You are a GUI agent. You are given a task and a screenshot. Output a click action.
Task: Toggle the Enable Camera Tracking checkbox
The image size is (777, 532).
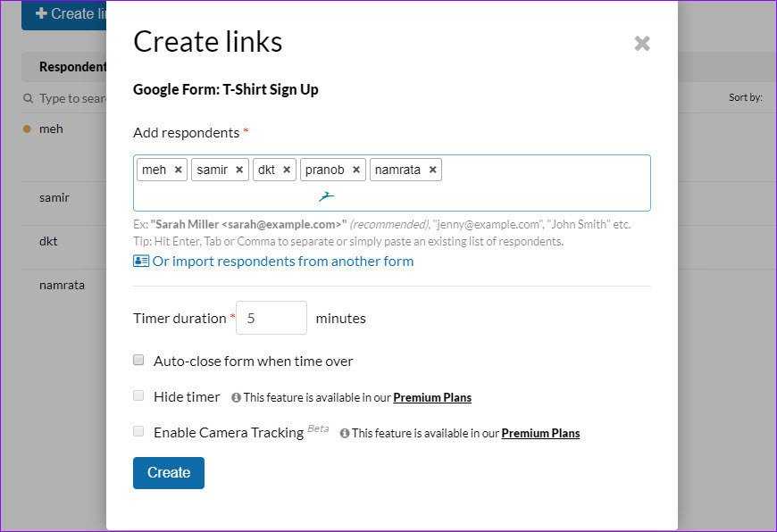138,431
